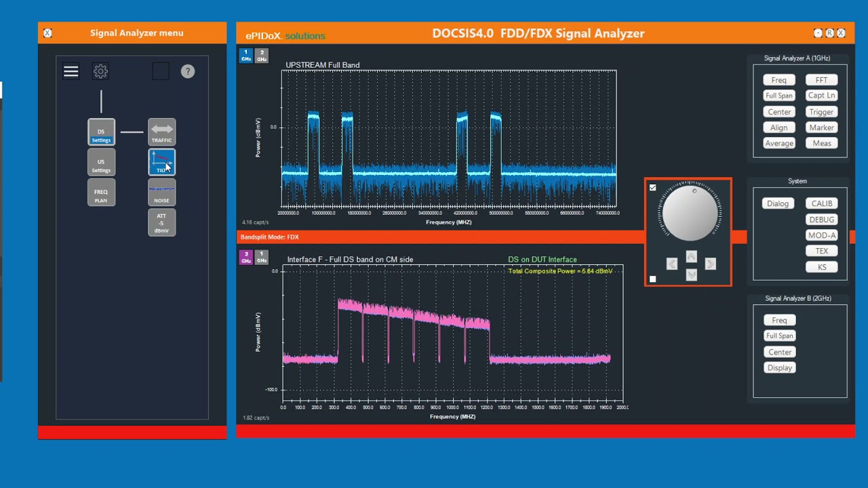Click the UPSTREAM Full Band spectrum plot
This screenshot has width=868, height=488.
449,138
